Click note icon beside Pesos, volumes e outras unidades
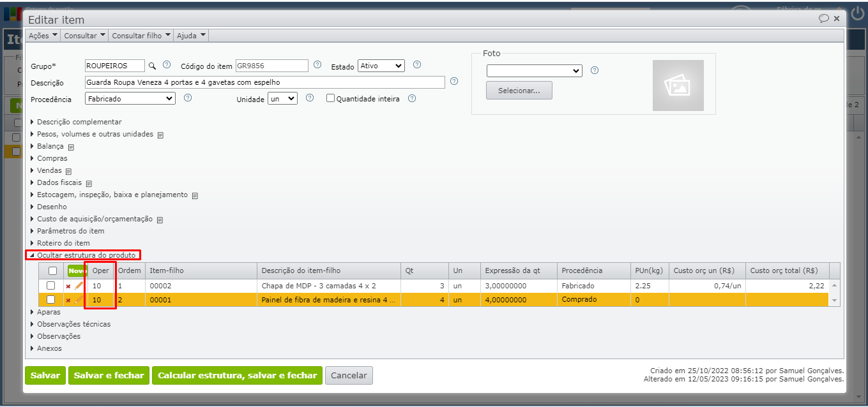 161,135
